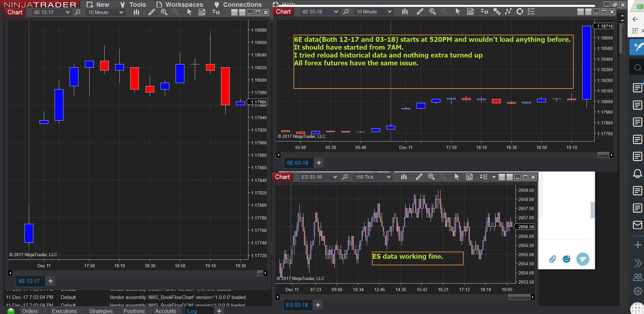This screenshot has width=644, height=314.
Task: Open Strategies icon in 6E 03-18 chart toolbar
Action: point(497,12)
